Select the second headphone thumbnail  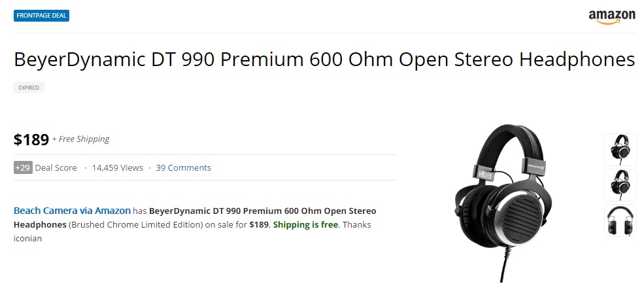coord(620,185)
